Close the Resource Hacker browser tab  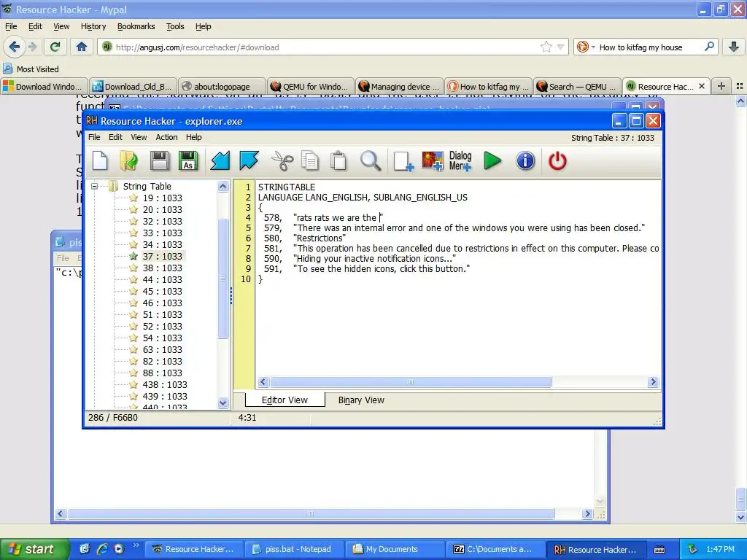702,86
